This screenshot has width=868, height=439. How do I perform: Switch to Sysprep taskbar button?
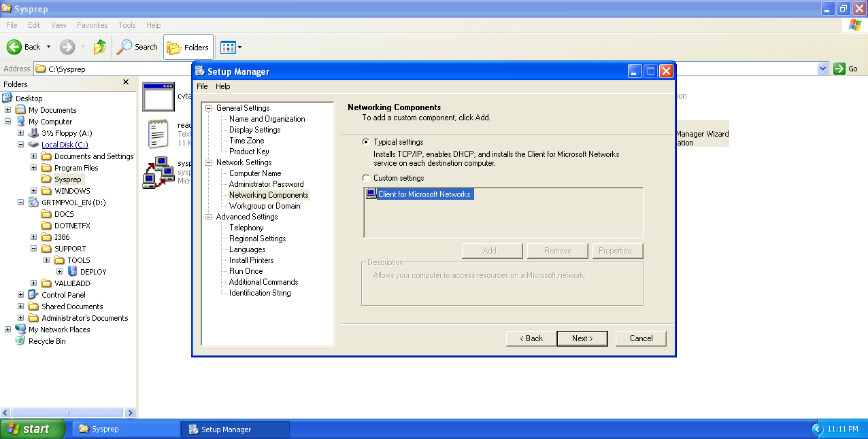pos(125,429)
